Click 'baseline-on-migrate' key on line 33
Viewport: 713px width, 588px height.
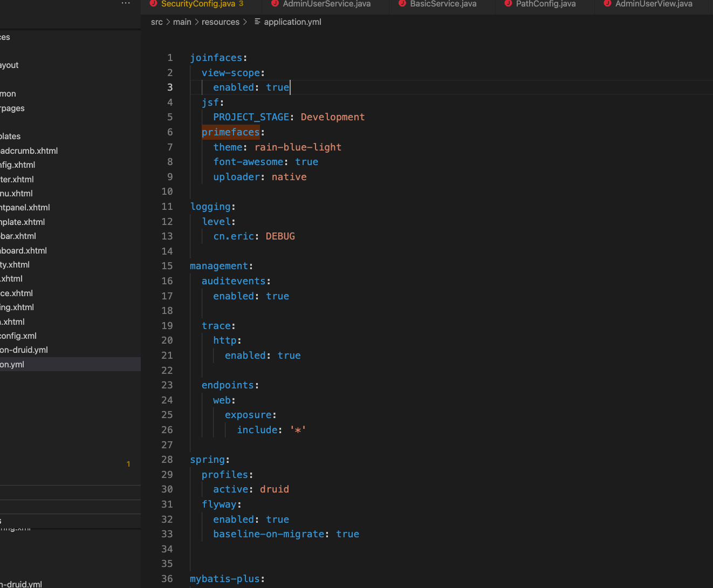(x=269, y=534)
